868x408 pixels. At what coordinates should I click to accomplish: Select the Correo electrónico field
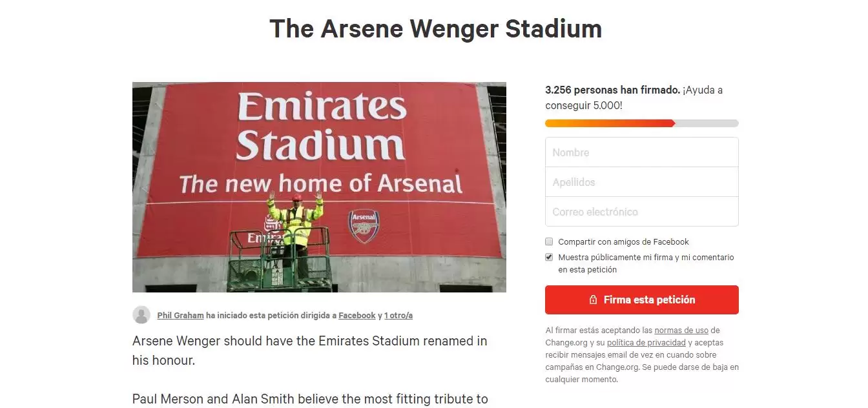[641, 212]
